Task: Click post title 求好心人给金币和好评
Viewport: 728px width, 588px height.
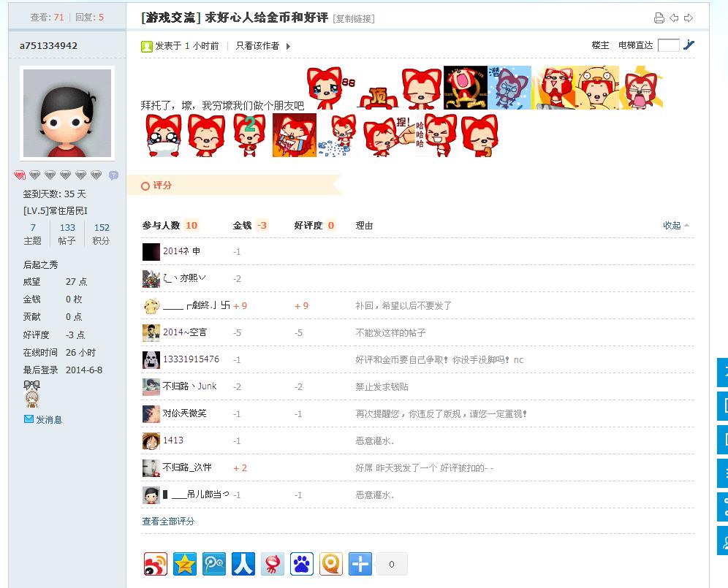Action: (267, 18)
